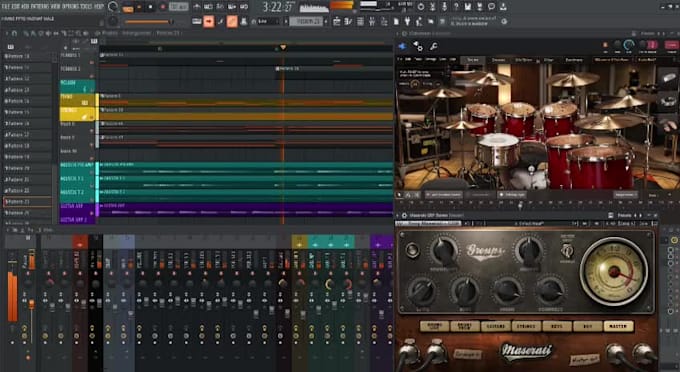
Task: Toggle typing keyboard to piano icon
Action: (x=196, y=21)
